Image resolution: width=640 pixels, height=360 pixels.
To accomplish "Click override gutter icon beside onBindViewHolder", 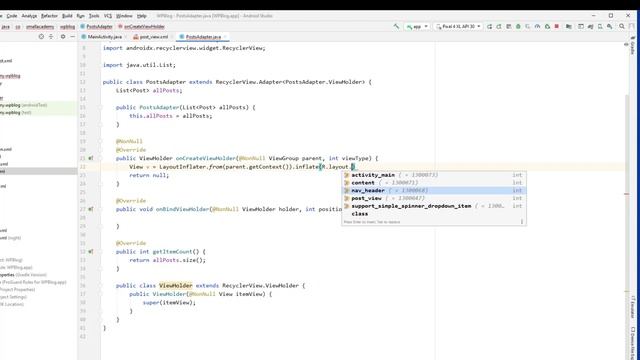I will 91,209.
